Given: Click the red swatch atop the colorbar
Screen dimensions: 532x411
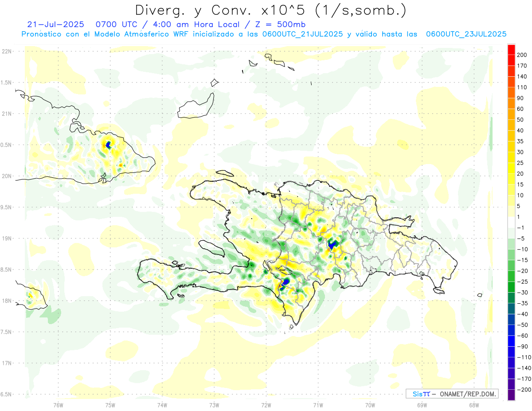Looking at the screenshot, I should (512, 50).
